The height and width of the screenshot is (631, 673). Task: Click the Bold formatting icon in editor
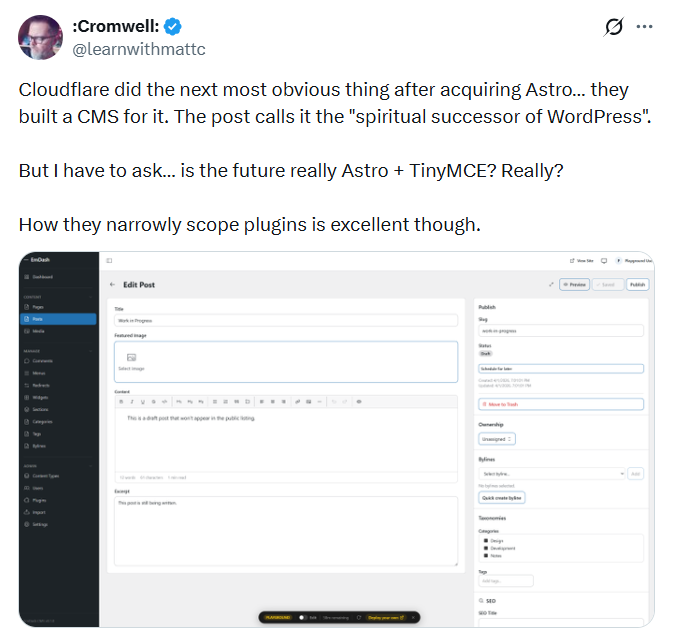tap(121, 401)
